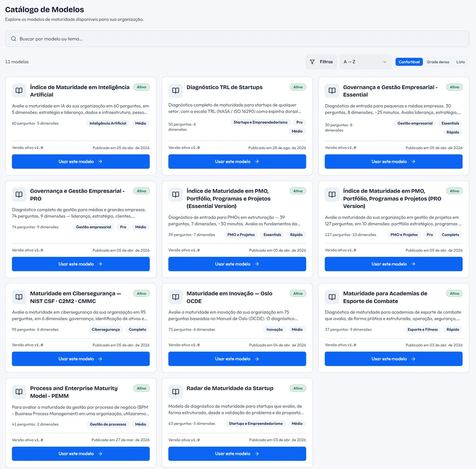The width and height of the screenshot is (476, 469).
Task: Select the Confortável view mode
Action: coord(409,62)
